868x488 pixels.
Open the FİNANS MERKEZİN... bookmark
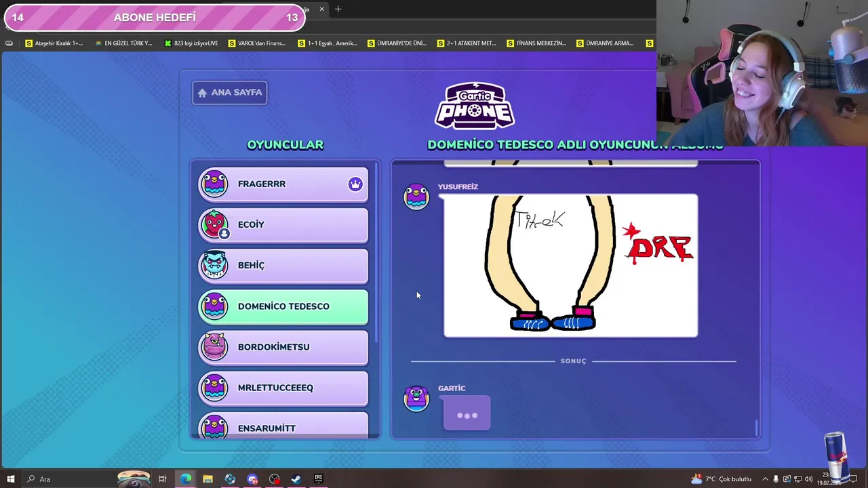[x=536, y=43]
